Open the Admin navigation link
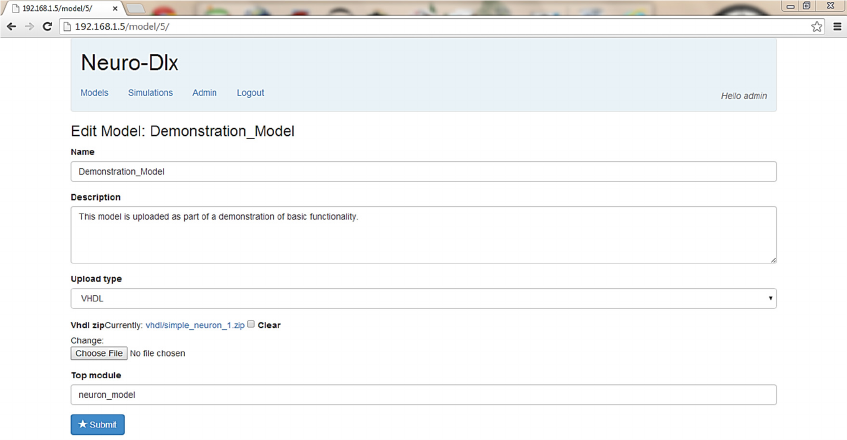 coord(204,93)
